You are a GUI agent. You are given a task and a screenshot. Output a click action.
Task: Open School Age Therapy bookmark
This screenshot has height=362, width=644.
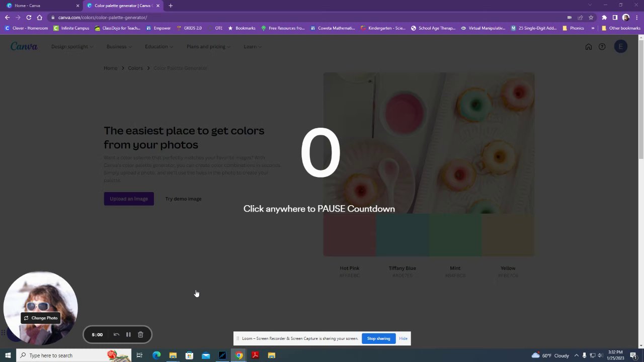pyautogui.click(x=433, y=28)
